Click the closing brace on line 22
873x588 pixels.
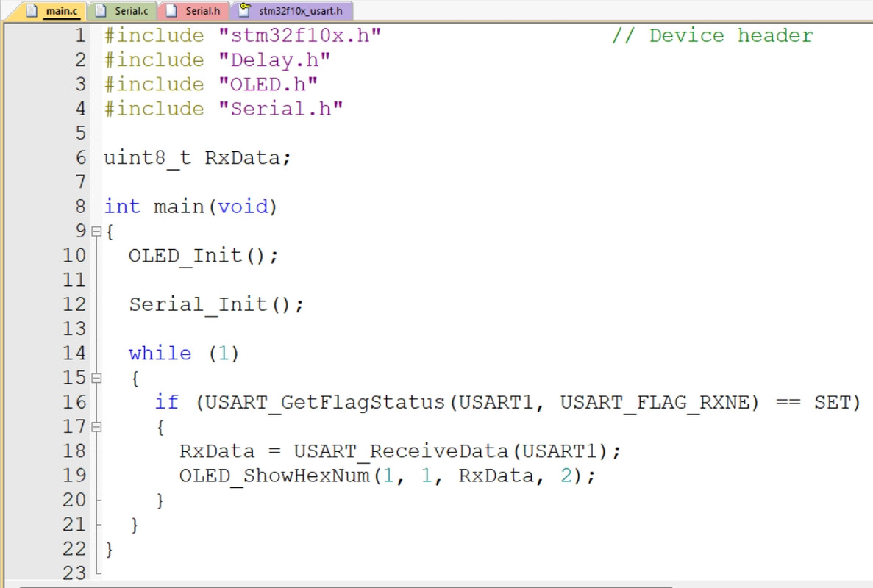coord(109,550)
